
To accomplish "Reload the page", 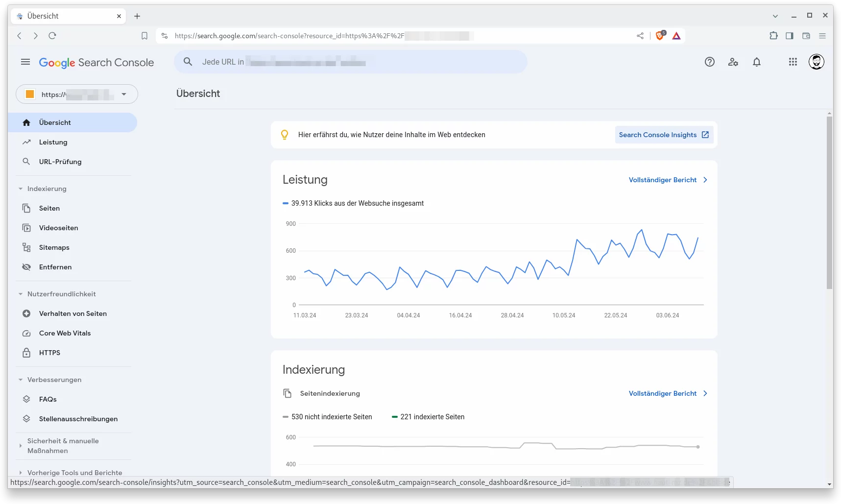I will [x=52, y=36].
